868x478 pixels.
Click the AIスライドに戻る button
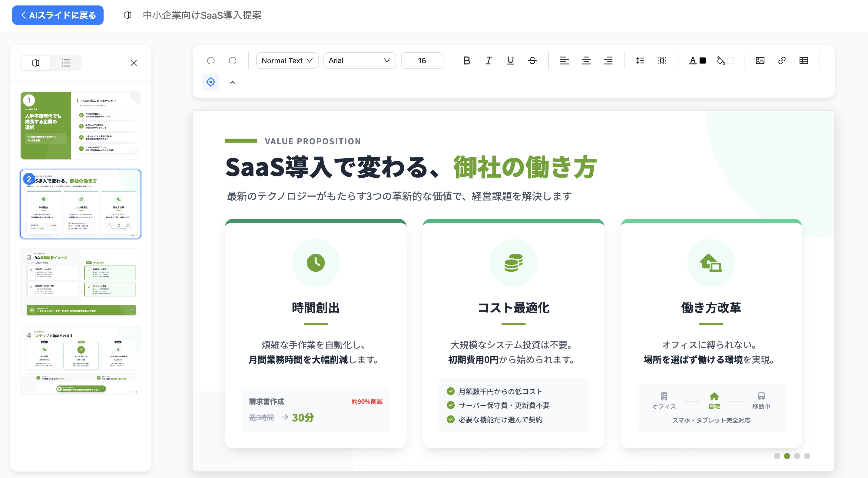58,15
